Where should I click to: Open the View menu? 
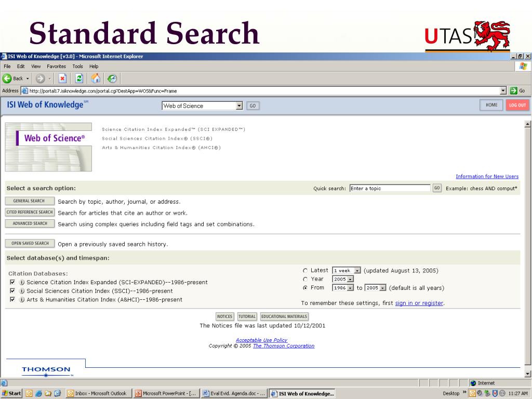coord(36,66)
